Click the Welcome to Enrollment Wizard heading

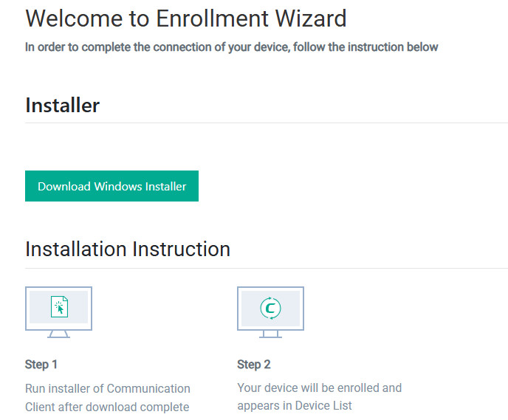coord(186,18)
